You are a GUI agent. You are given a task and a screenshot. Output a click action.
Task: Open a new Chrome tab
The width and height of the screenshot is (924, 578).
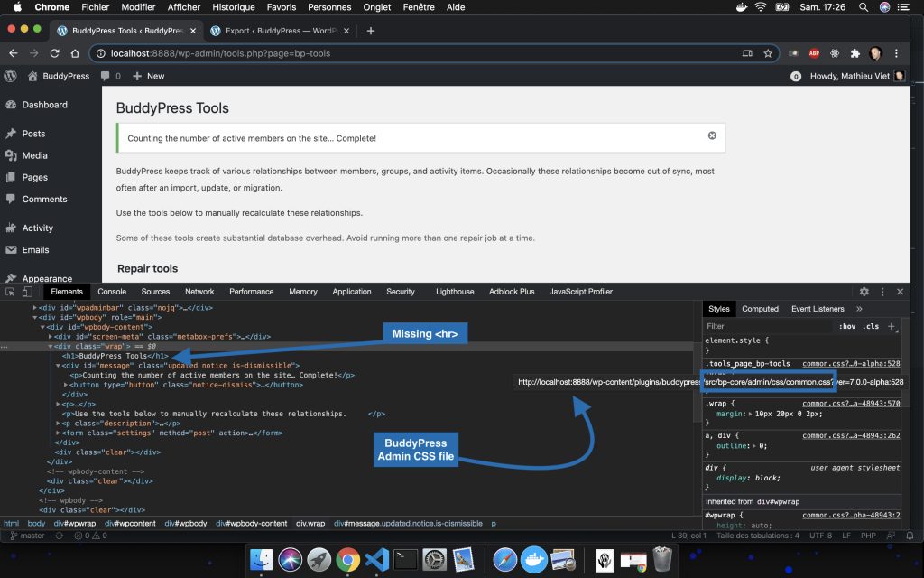(x=371, y=31)
